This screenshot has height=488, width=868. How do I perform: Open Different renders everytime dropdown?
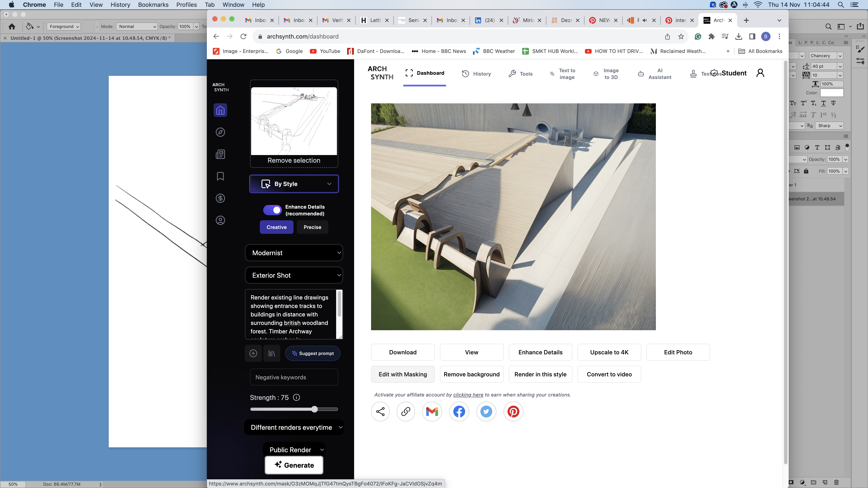coord(294,427)
